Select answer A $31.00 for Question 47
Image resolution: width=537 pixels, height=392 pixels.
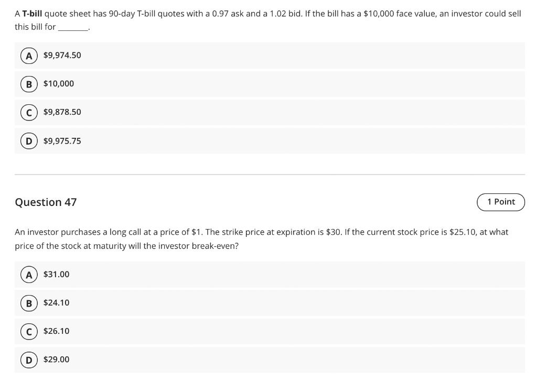tap(56, 274)
